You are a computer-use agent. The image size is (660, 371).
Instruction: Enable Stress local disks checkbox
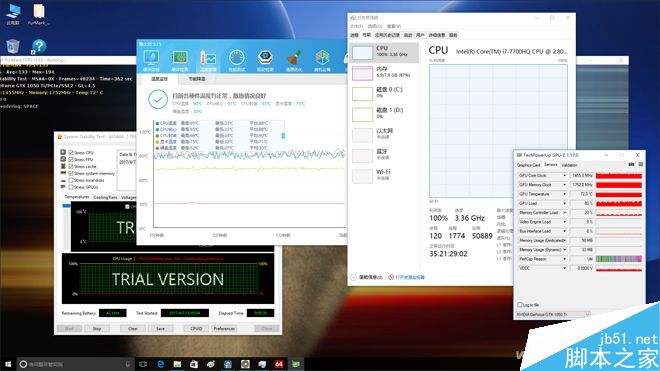click(71, 180)
